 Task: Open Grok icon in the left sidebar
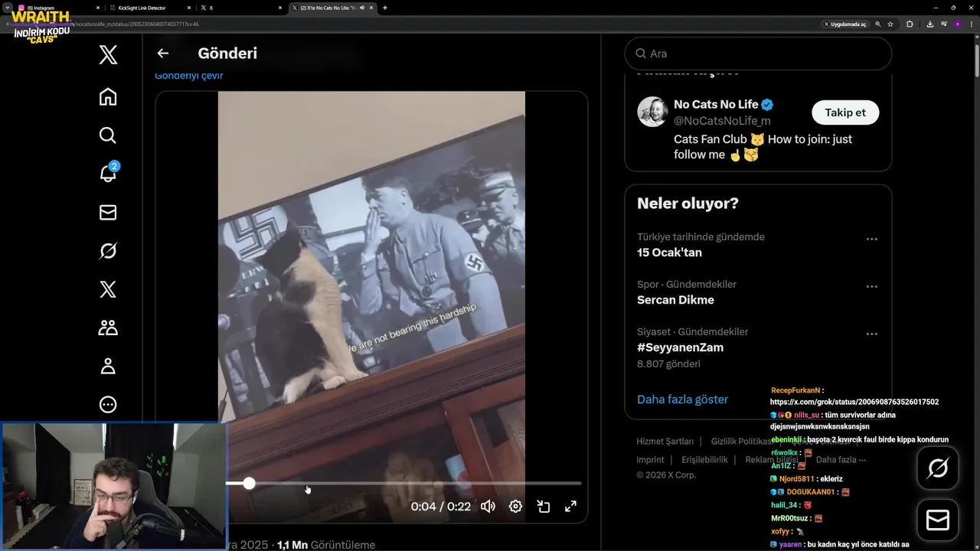(x=108, y=251)
